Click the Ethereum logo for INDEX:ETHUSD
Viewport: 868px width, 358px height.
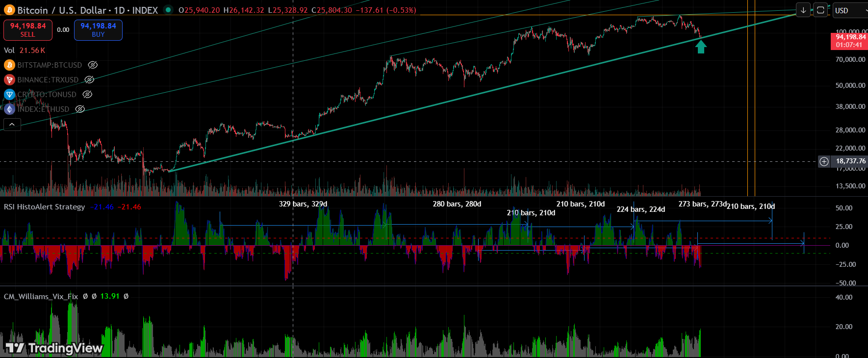(x=9, y=109)
